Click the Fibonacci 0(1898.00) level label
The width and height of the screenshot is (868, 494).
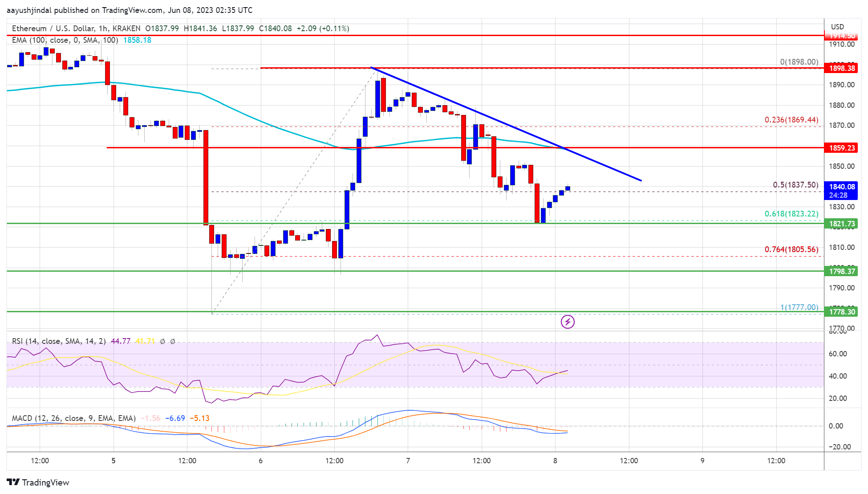799,62
